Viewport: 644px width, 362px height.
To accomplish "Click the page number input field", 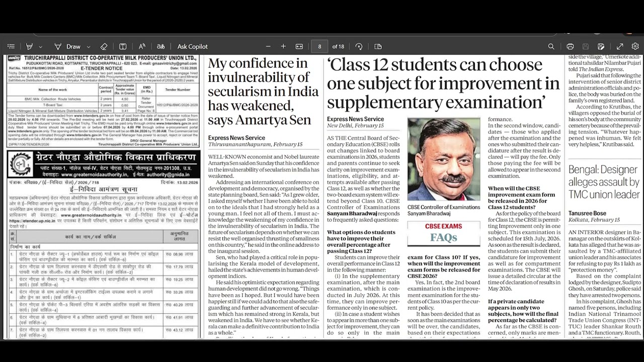I will pos(319,46).
